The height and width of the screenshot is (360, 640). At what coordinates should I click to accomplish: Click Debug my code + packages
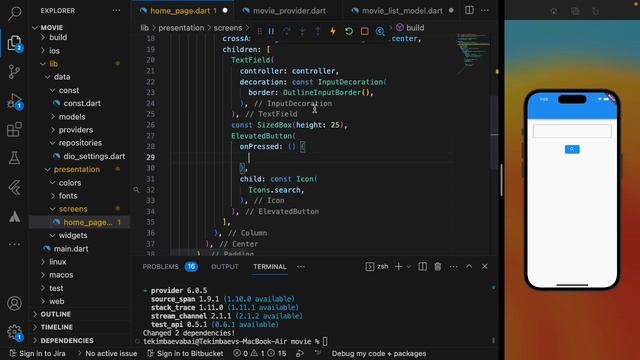click(x=379, y=353)
